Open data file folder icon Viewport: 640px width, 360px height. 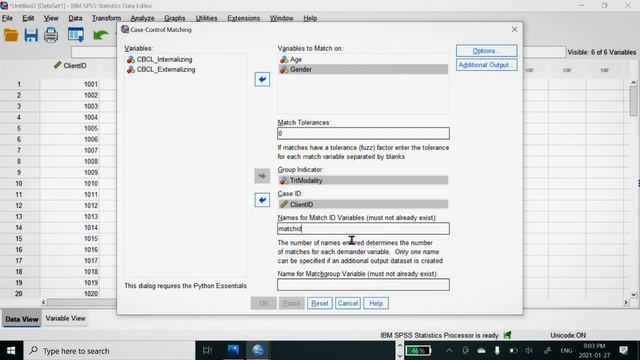(11, 35)
